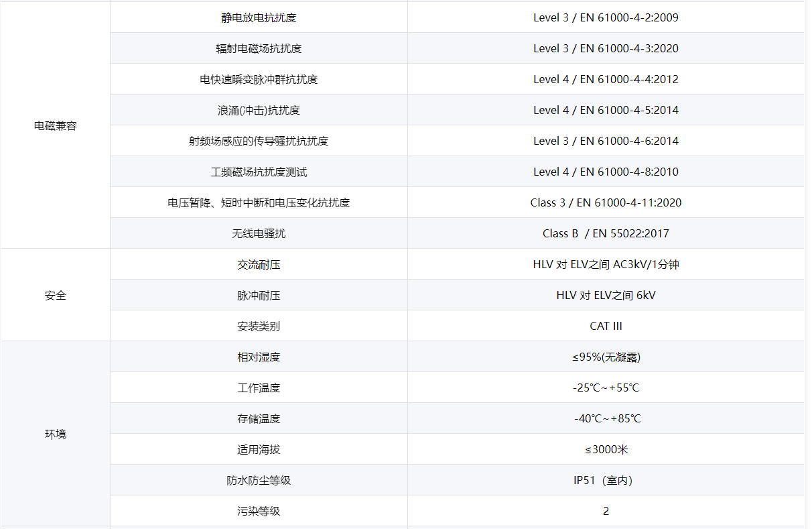Click the Class B / EN 55022:2017 cell
The width and height of the screenshot is (812, 529).
pyautogui.click(x=606, y=234)
